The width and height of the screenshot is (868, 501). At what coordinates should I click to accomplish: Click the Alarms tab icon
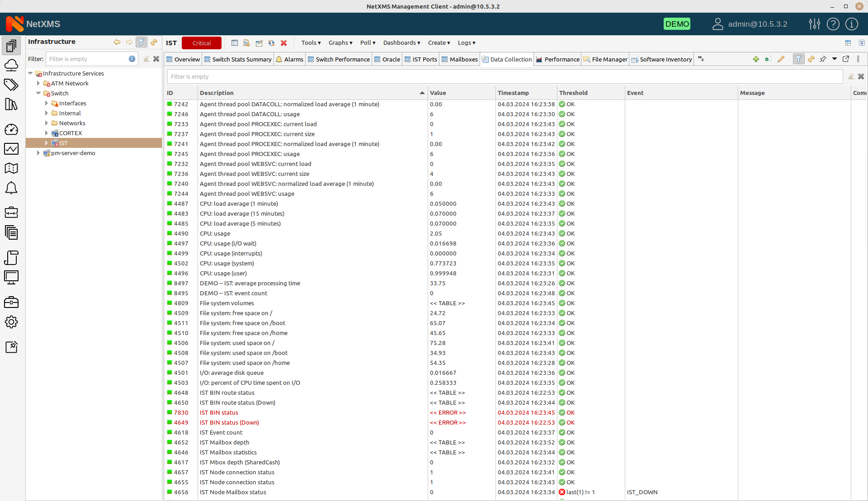click(279, 59)
